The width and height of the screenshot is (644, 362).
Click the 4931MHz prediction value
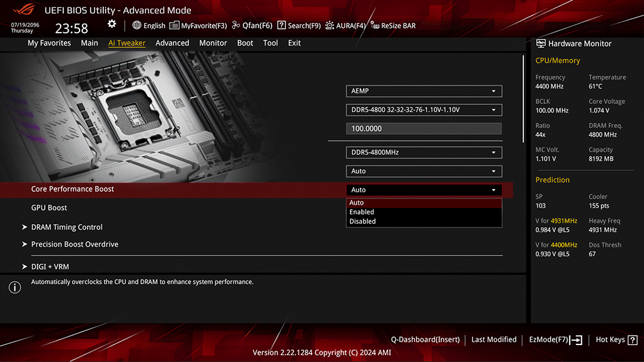click(x=564, y=221)
